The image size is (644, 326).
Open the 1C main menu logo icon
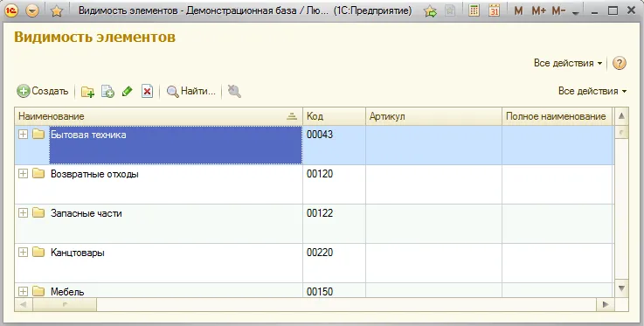11,10
